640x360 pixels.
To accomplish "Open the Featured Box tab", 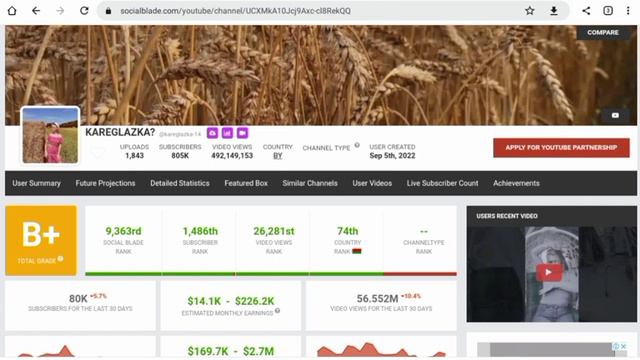I will 246,183.
